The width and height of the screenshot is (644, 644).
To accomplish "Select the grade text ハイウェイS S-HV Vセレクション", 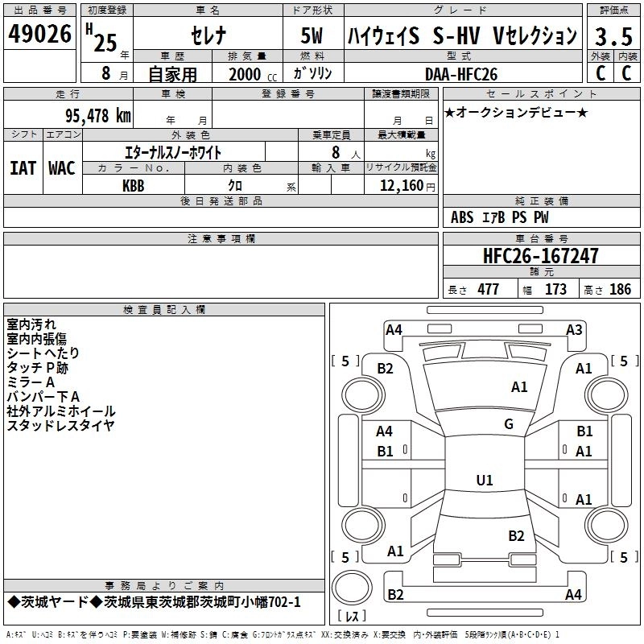I will click(x=461, y=36).
